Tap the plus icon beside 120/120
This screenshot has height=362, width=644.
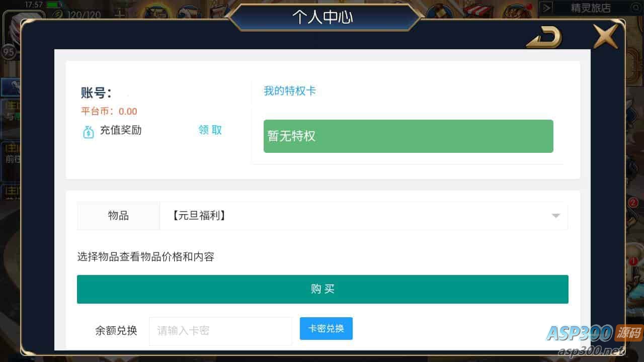119,15
